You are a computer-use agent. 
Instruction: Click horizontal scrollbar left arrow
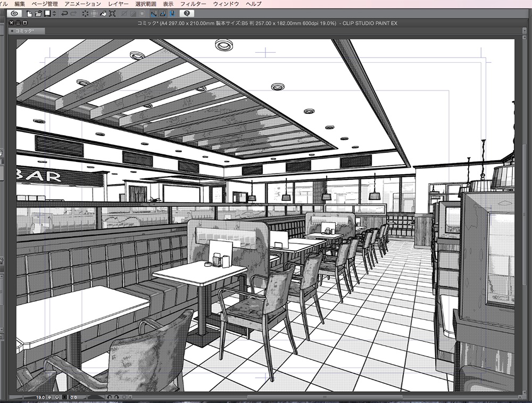[x=131, y=397]
